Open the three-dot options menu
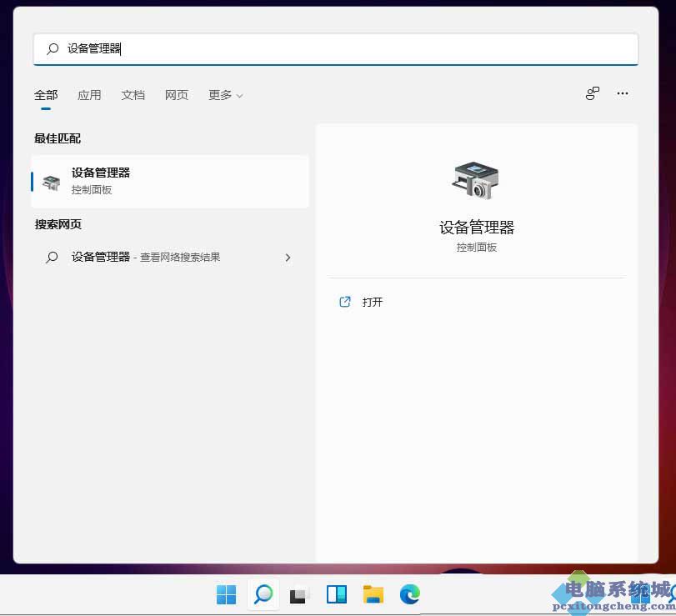Image resolution: width=676 pixels, height=616 pixels. pyautogui.click(x=622, y=93)
